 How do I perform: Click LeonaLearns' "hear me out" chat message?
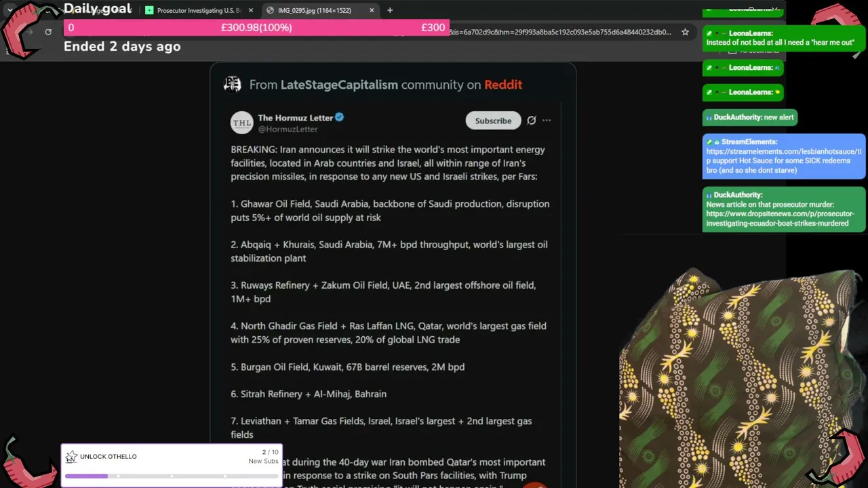[x=784, y=38]
